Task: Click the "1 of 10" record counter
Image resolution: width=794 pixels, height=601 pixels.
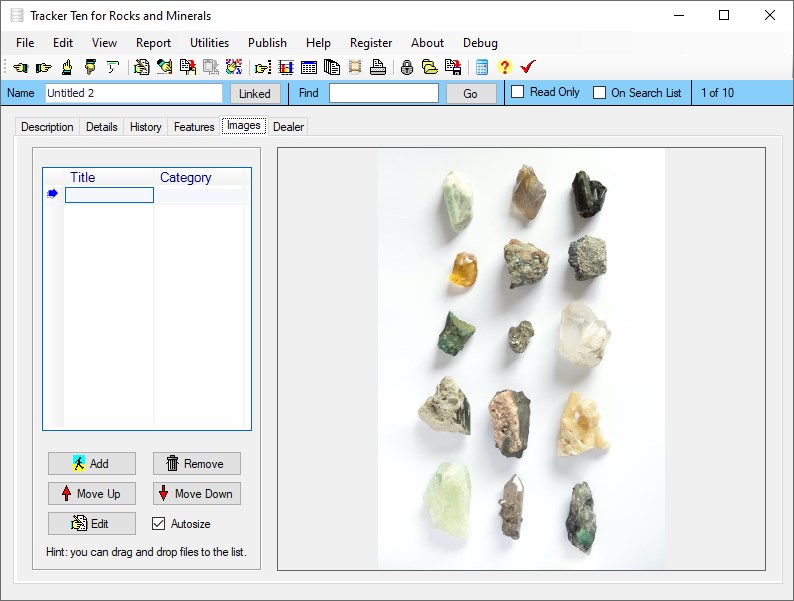Action: coord(718,93)
